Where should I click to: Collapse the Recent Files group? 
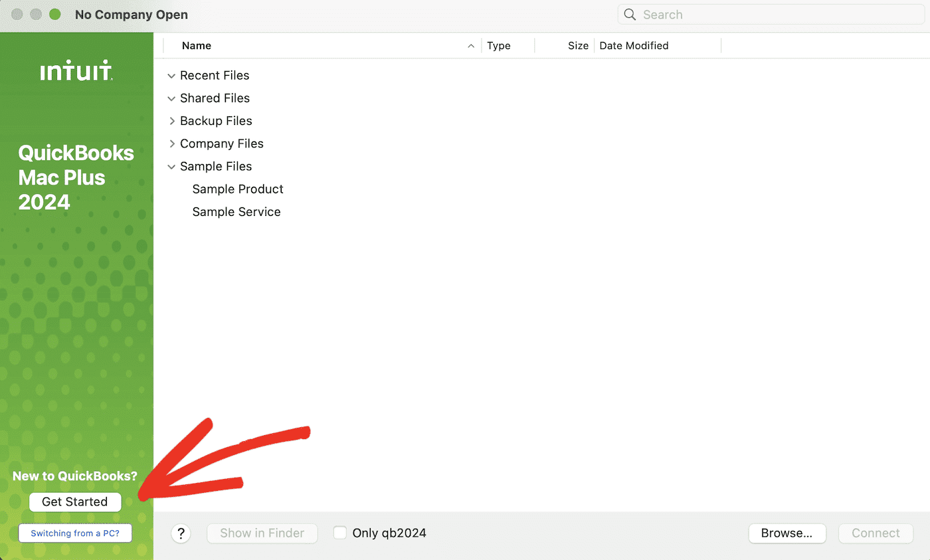[x=171, y=76]
